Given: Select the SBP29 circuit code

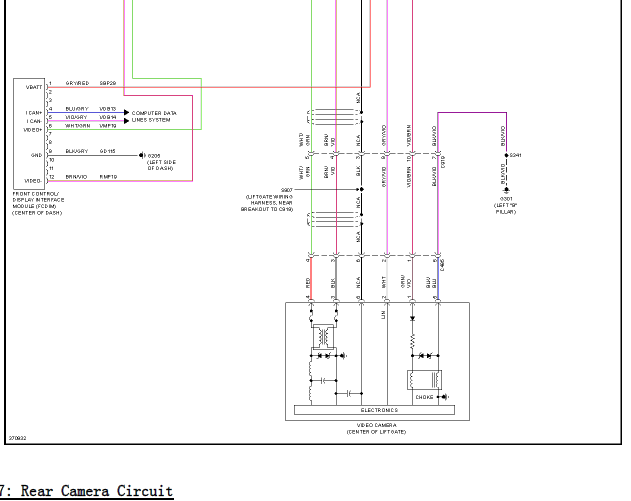Looking at the screenshot, I should pyautogui.click(x=108, y=83).
